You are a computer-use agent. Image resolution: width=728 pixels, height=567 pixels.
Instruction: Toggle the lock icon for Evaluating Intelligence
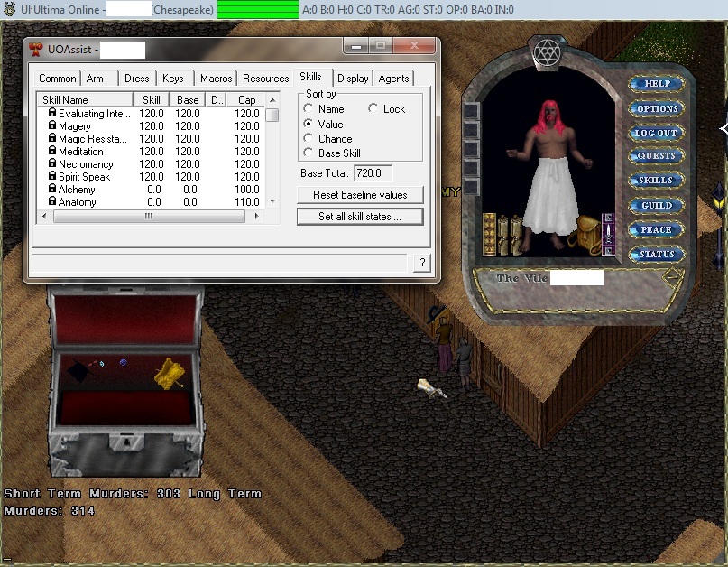(x=52, y=113)
